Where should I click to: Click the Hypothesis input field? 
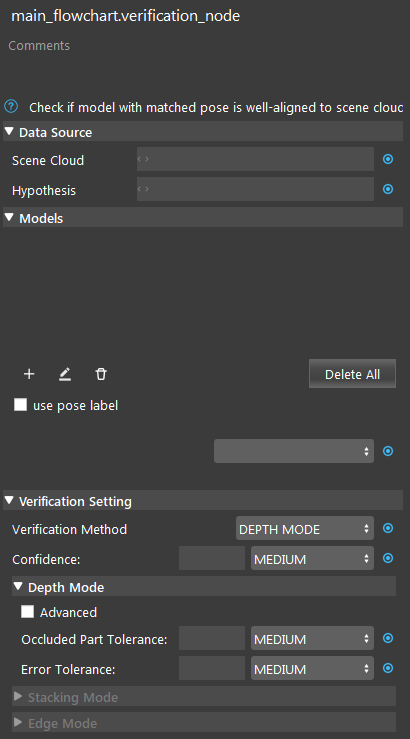[255, 189]
